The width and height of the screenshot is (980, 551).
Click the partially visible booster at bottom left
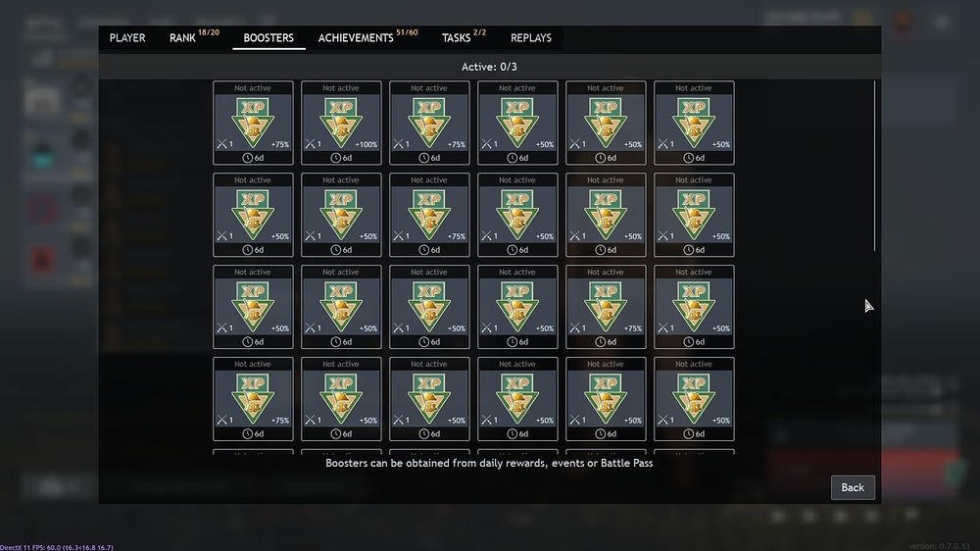coord(253,452)
